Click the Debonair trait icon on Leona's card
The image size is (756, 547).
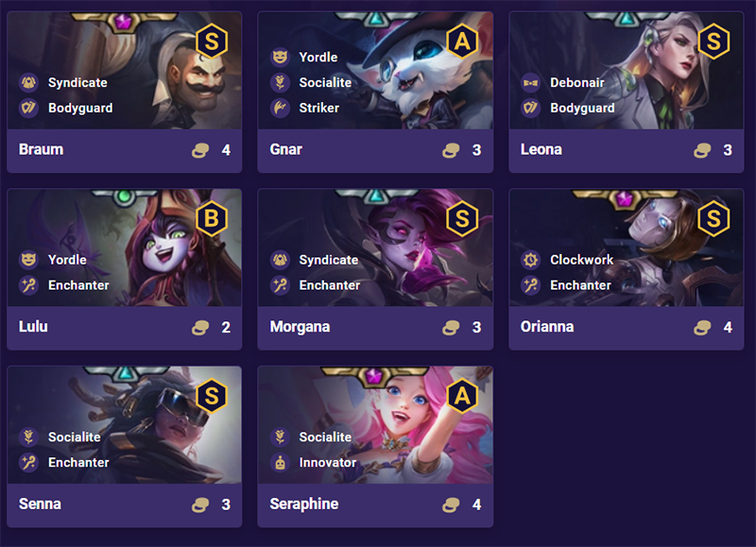pos(530,82)
